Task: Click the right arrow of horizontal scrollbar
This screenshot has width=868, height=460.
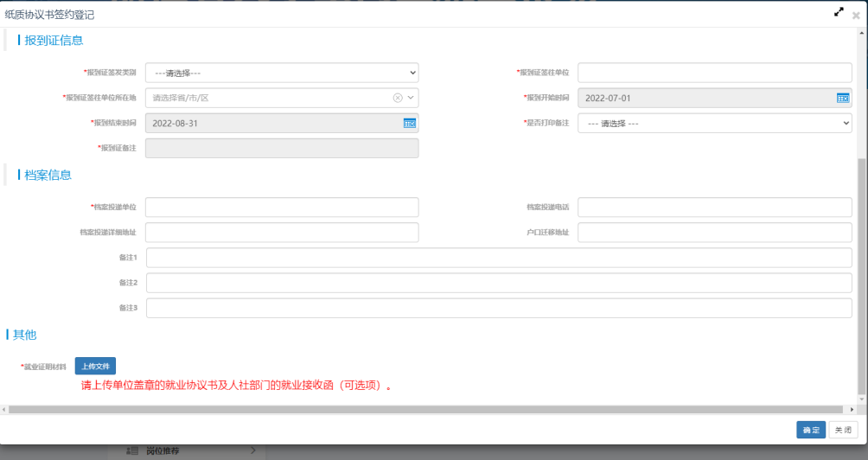Action: (852, 409)
